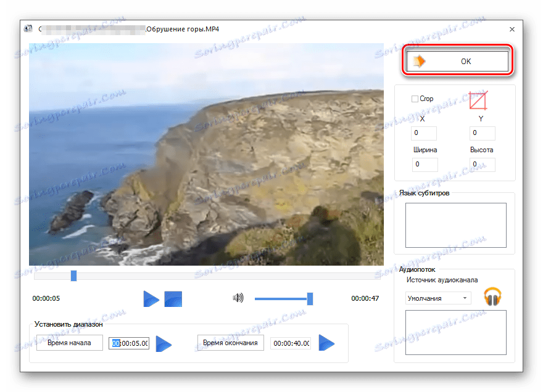Click the play arrow beside the end time
The height and width of the screenshot is (392, 543).
(x=326, y=343)
